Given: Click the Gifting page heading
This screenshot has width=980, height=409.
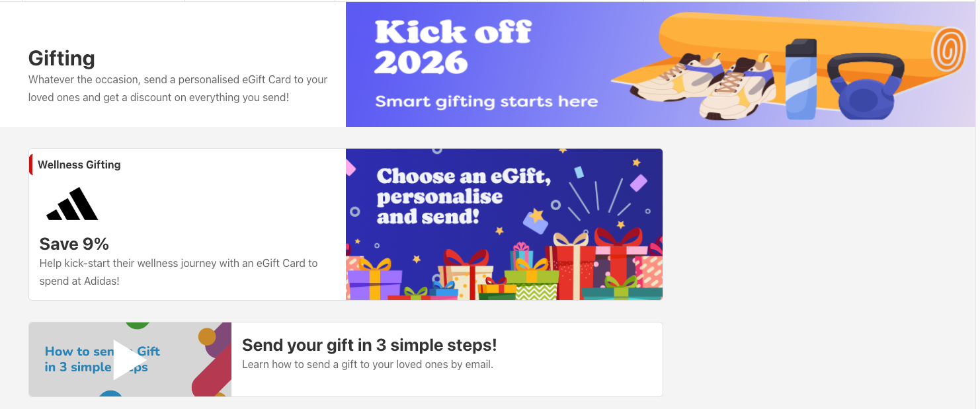Looking at the screenshot, I should pyautogui.click(x=61, y=58).
